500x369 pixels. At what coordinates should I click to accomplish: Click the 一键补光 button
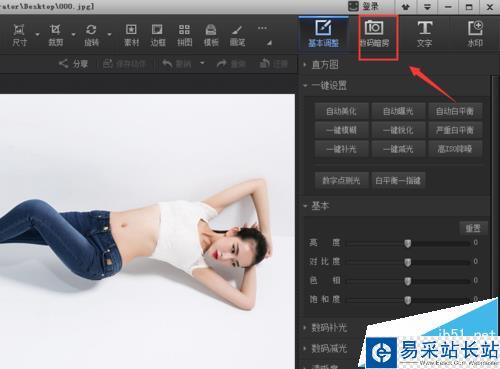[x=341, y=149]
